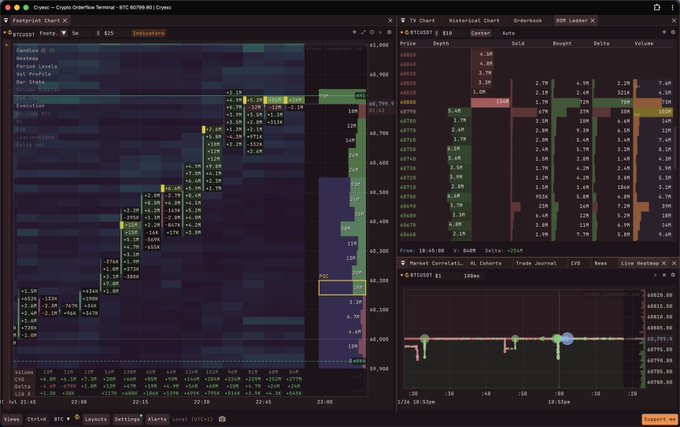Click the DOM Ladder plus icon

[x=664, y=32]
